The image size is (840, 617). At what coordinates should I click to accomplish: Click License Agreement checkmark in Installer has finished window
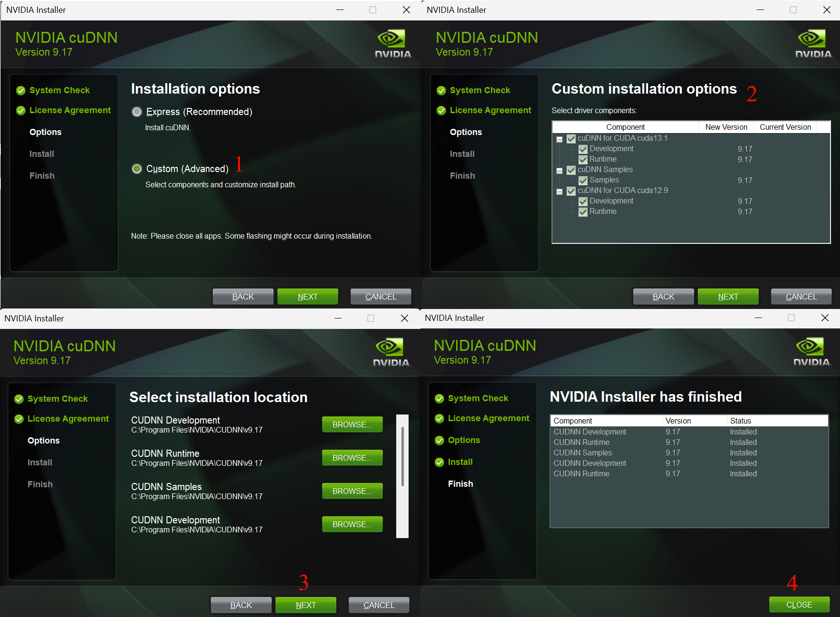click(x=439, y=419)
